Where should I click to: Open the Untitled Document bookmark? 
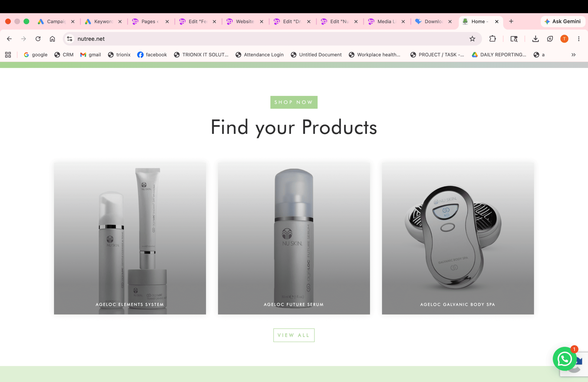[x=316, y=55]
